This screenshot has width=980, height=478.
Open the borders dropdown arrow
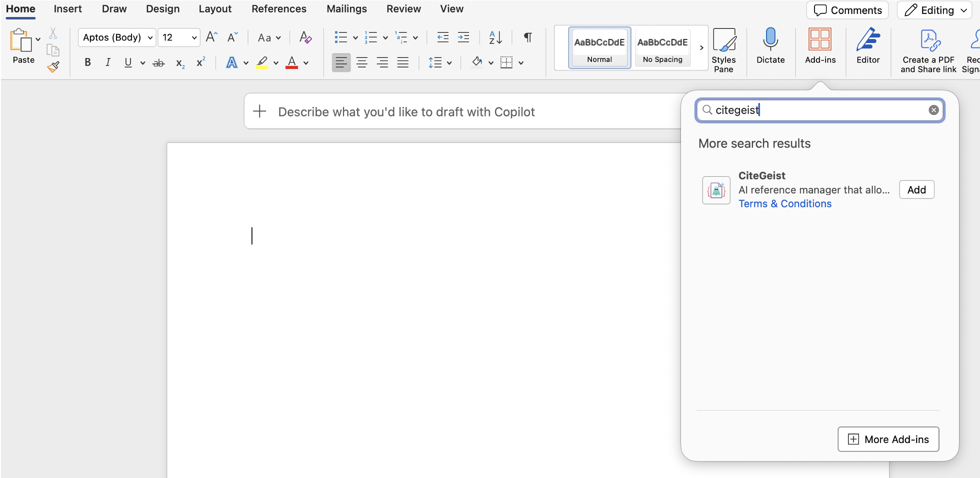521,63
